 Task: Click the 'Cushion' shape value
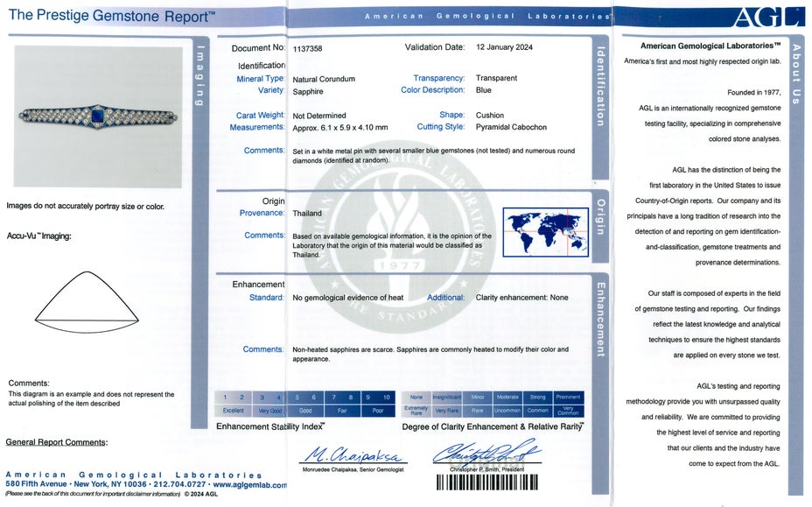pyautogui.click(x=490, y=115)
